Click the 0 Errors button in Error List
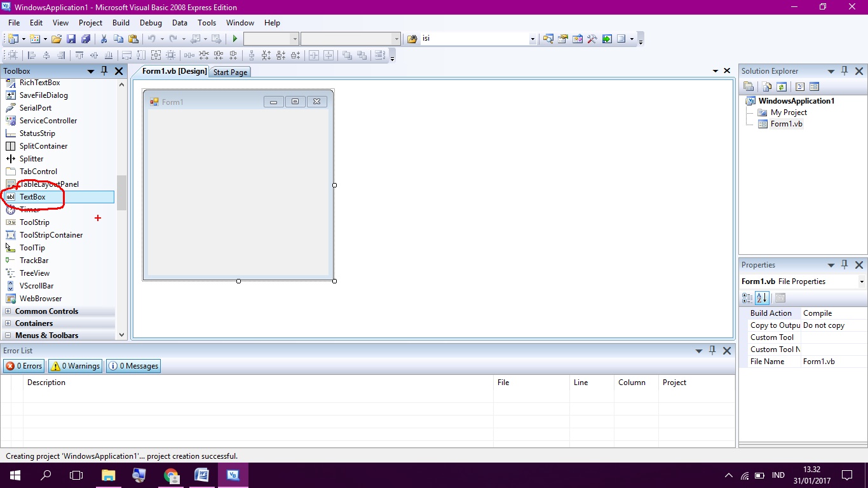The width and height of the screenshot is (868, 488). [24, 365]
